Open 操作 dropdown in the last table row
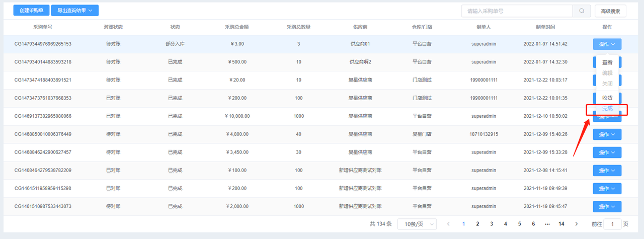Viewport: 644px width, 239px height. pyautogui.click(x=607, y=207)
